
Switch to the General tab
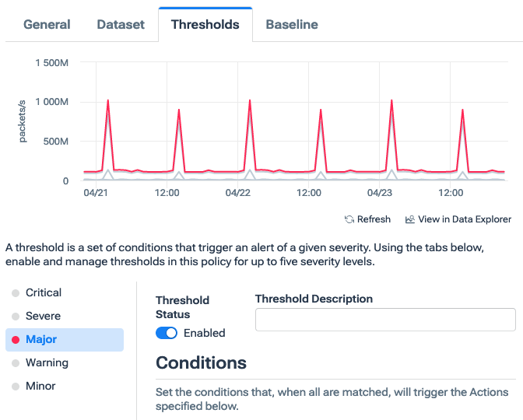coord(47,24)
